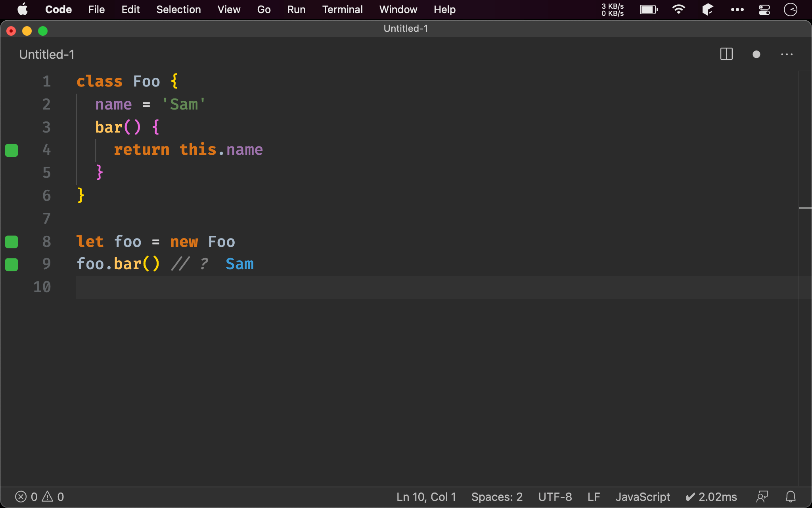Viewport: 812px width, 508px height.
Task: Toggle the green gutter marker on line 8
Action: [x=11, y=242]
